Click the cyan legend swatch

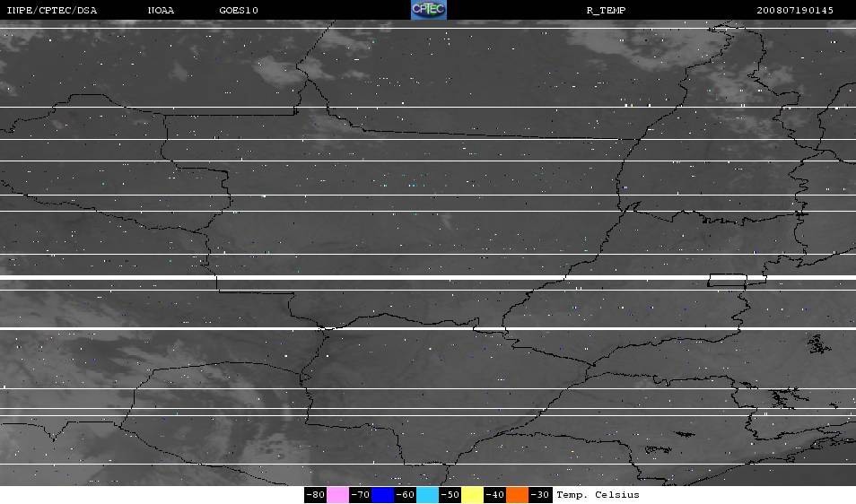427,495
